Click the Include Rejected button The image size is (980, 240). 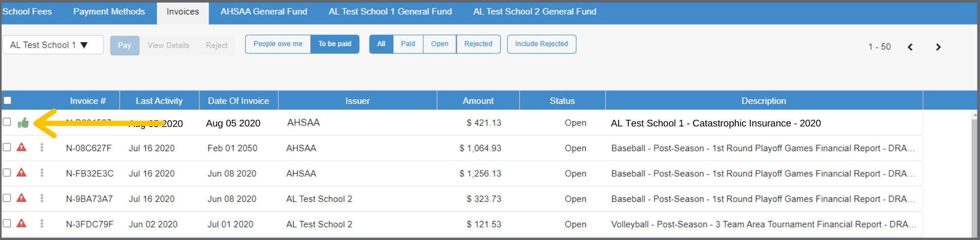tap(541, 44)
